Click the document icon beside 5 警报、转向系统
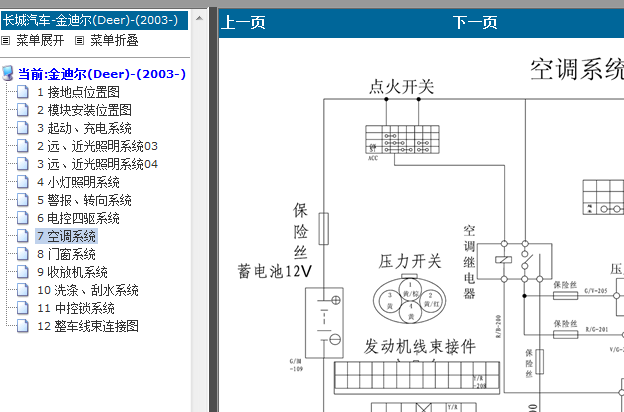This screenshot has width=624, height=412. pos(23,200)
